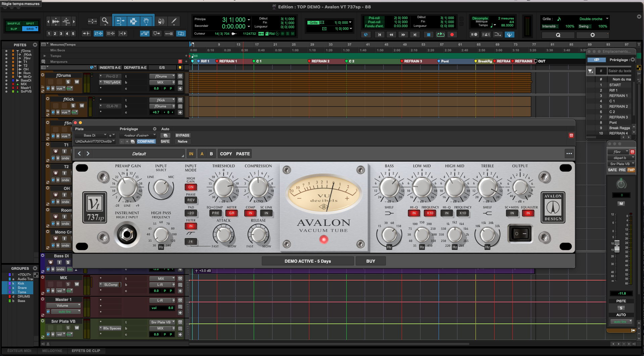The height and width of the screenshot is (356, 644).
Task: Toggle the HIGH GAIN ON button
Action: click(x=191, y=187)
